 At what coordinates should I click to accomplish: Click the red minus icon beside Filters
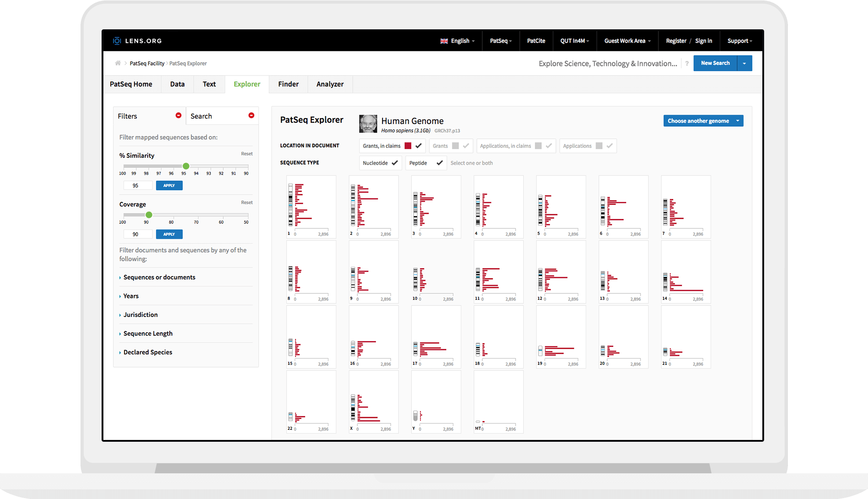(178, 115)
